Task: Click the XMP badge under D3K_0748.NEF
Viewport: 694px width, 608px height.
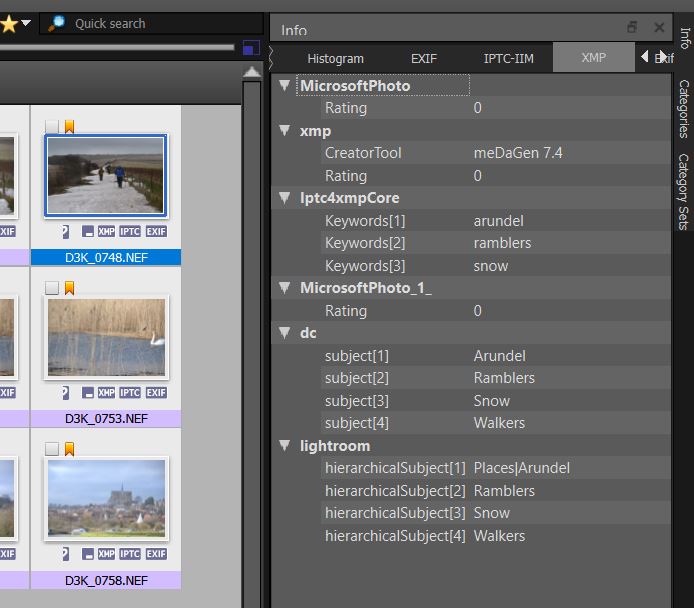Action: coord(106,231)
